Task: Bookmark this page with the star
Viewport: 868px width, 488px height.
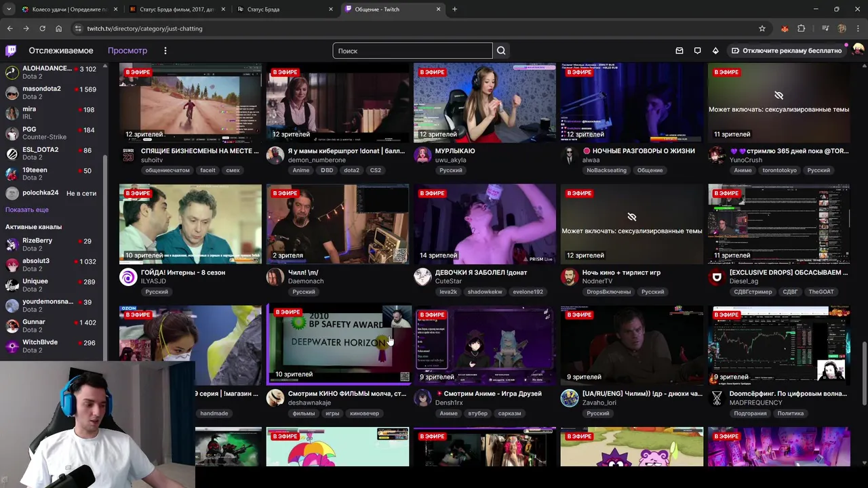Action: pos(762,28)
